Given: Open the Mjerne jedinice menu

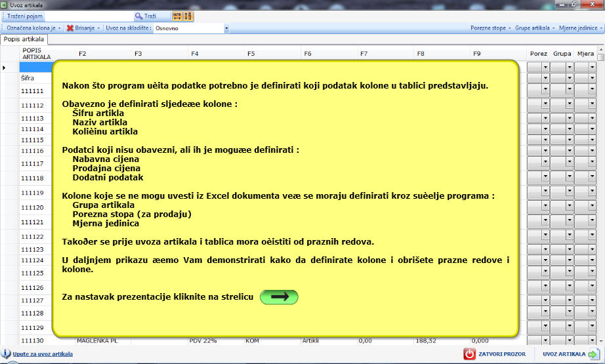Looking at the screenshot, I should 580,28.
